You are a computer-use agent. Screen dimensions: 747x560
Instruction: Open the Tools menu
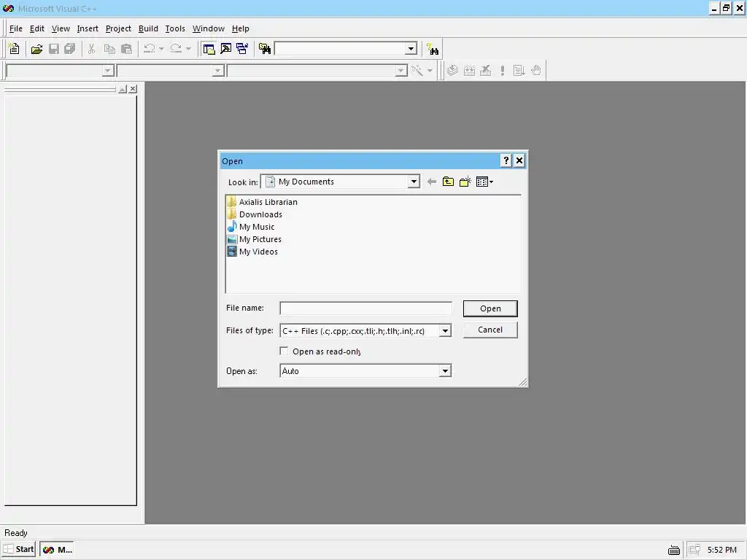point(175,28)
